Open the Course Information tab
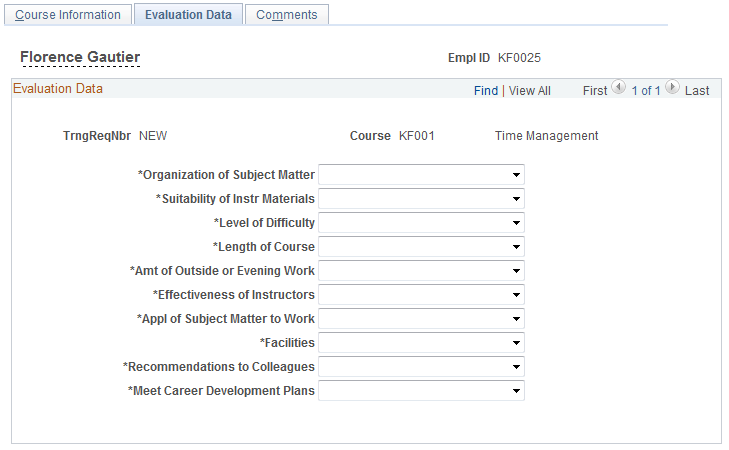The height and width of the screenshot is (450, 729). point(68,14)
